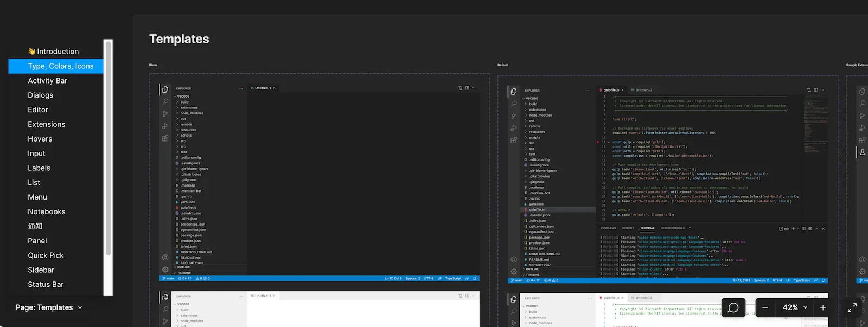Open the Status Bar page

coord(46,285)
